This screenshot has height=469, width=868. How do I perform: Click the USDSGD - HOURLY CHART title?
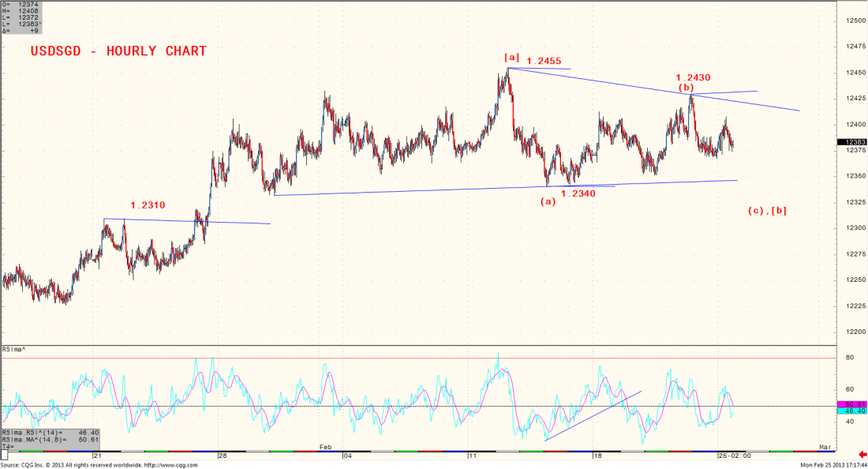(118, 51)
